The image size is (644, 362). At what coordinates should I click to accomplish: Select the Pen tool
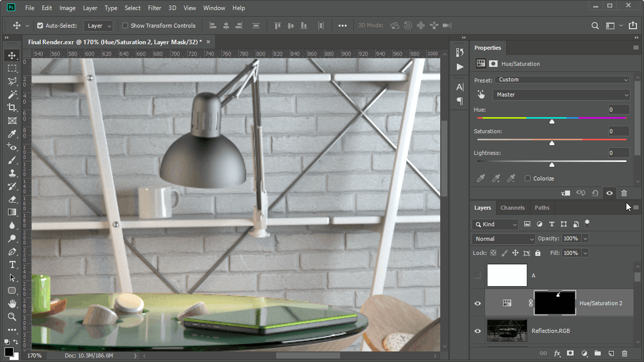click(x=12, y=251)
